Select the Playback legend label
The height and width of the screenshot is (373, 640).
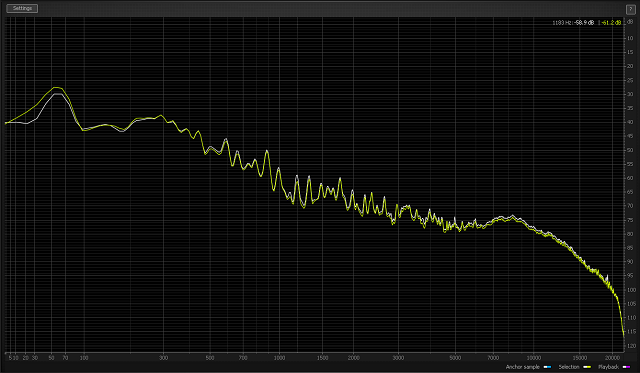pyautogui.click(x=608, y=367)
